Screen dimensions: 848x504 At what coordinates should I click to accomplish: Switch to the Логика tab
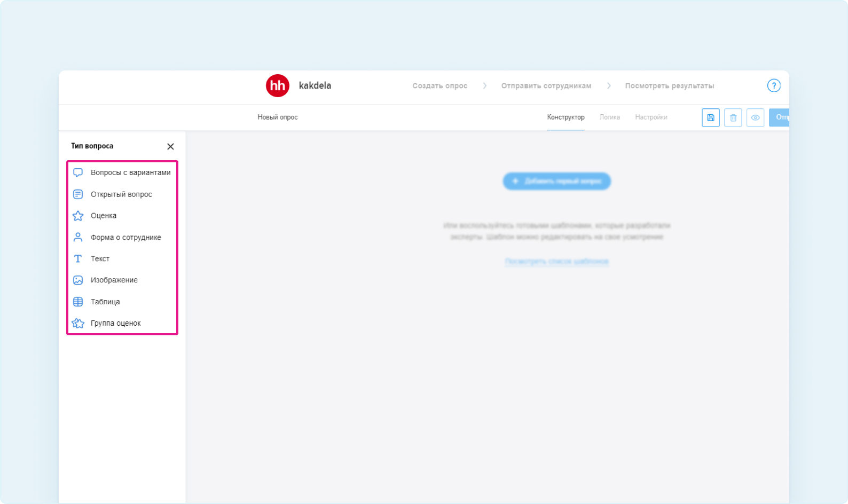pos(610,117)
